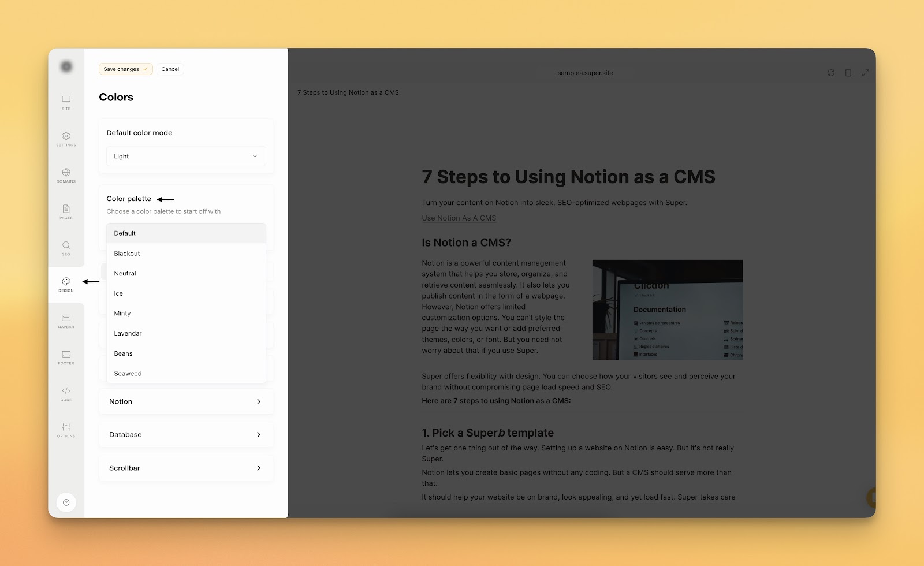This screenshot has height=566, width=924.
Task: Click the 'Is Notion a CMS?' heading
Action: point(467,243)
